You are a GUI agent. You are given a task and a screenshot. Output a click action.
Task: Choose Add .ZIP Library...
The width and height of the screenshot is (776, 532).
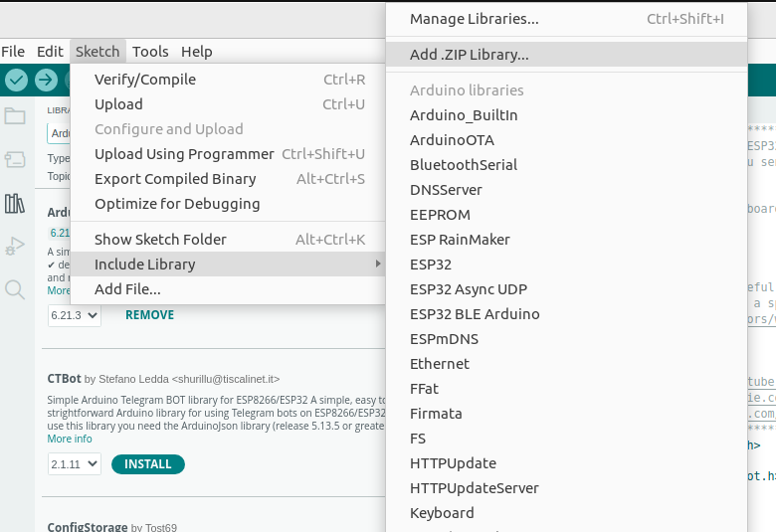click(567, 54)
